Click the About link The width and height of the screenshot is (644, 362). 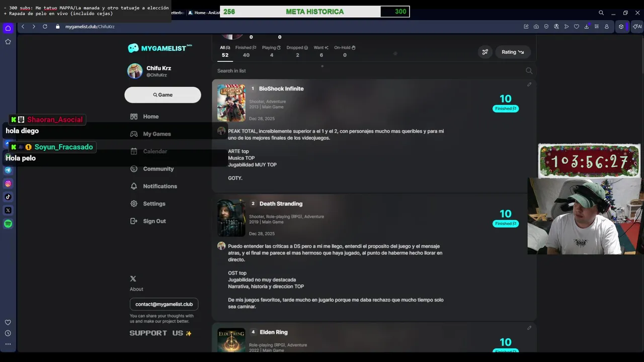coord(136,289)
